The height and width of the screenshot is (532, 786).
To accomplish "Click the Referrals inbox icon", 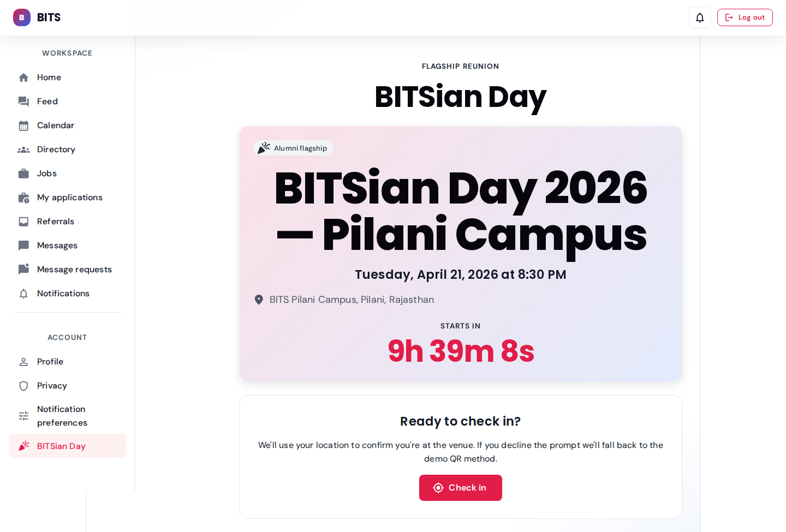I will point(23,222).
